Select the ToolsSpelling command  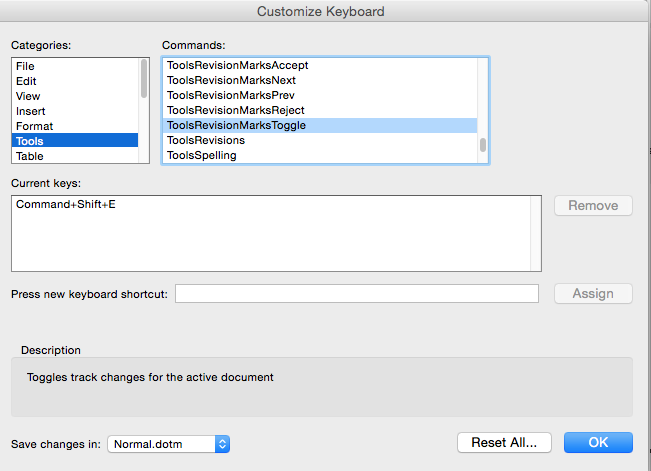(x=320, y=155)
